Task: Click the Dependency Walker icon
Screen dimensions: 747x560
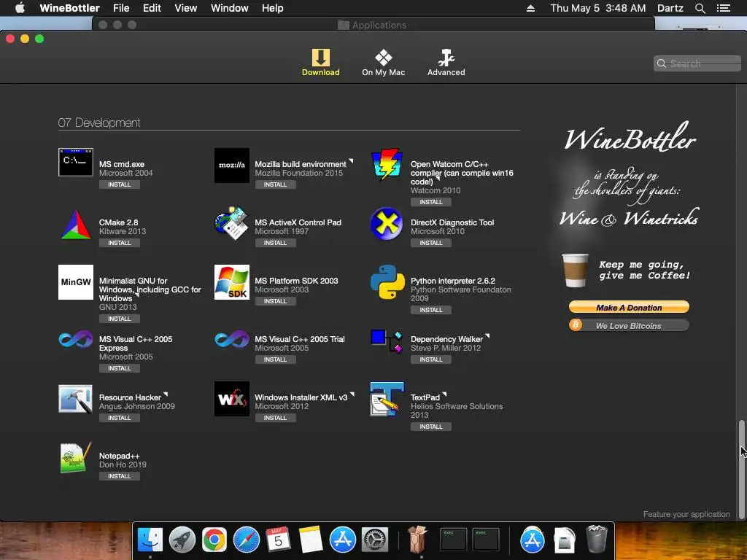Action: pos(387,341)
